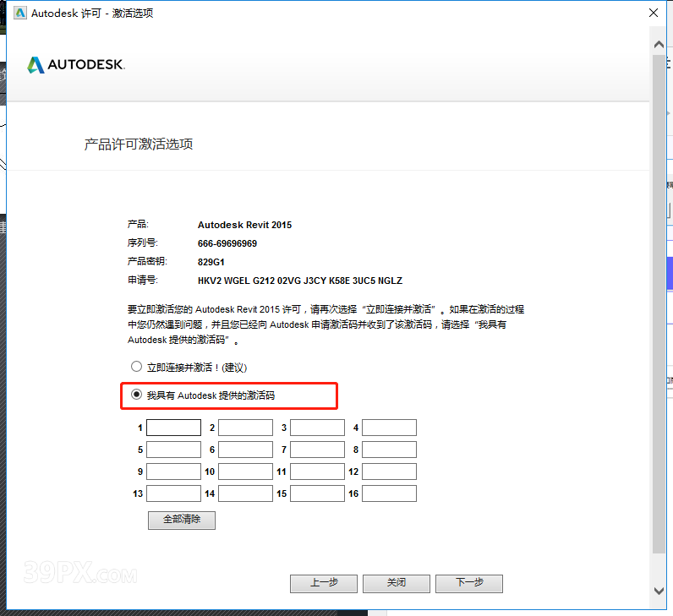Click activation code field 3
Image resolution: width=673 pixels, height=616 pixels.
tap(317, 428)
